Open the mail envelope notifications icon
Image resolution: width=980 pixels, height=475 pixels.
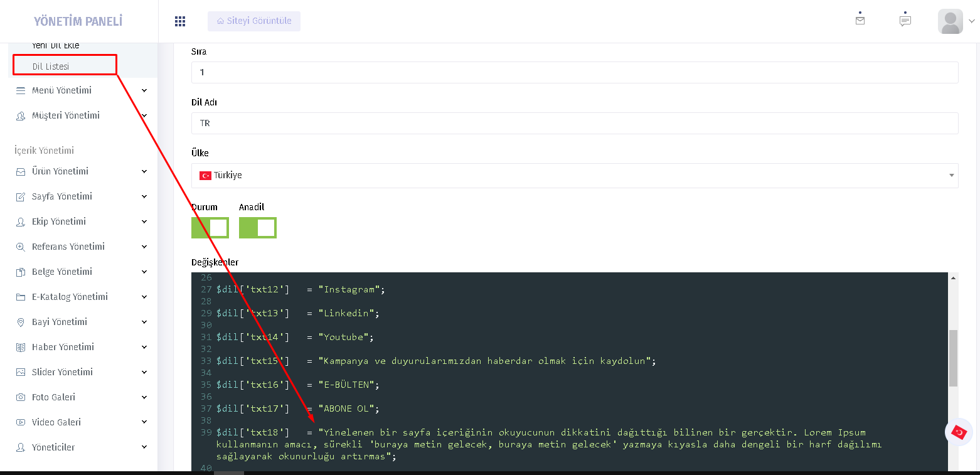point(860,20)
